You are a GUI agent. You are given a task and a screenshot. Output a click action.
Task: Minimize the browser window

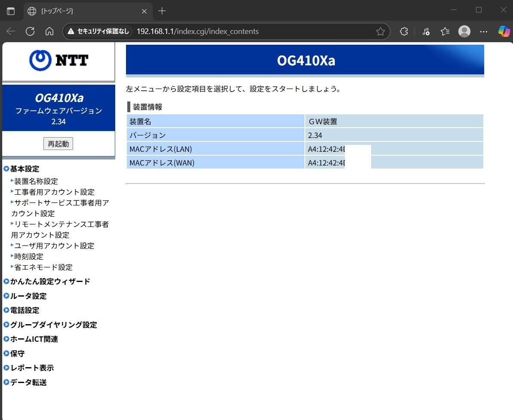(x=454, y=10)
